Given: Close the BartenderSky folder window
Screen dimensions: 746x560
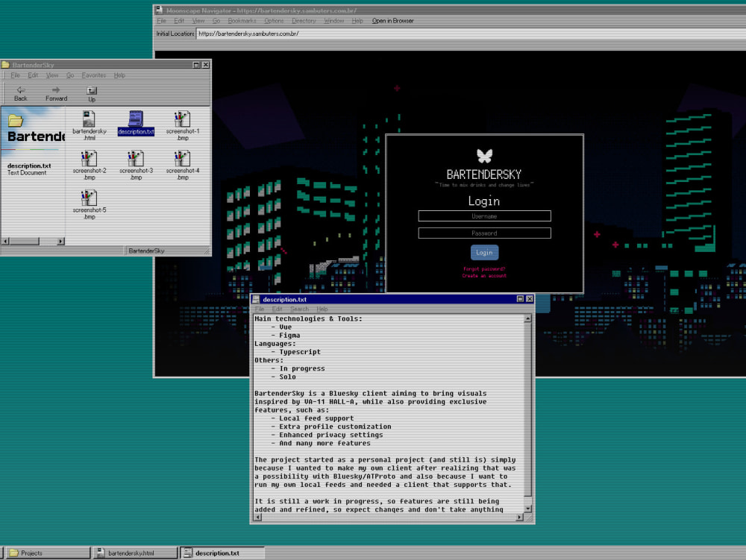Looking at the screenshot, I should point(206,65).
